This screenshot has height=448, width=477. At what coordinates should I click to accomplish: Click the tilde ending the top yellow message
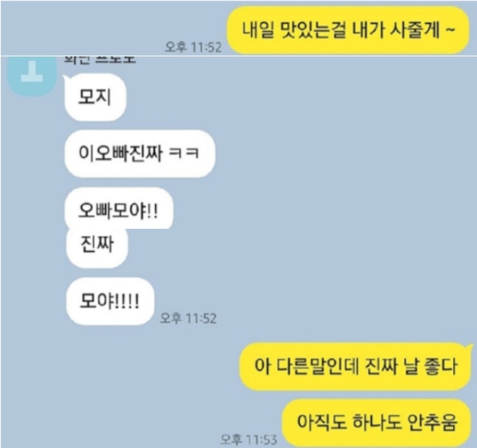coord(451,29)
